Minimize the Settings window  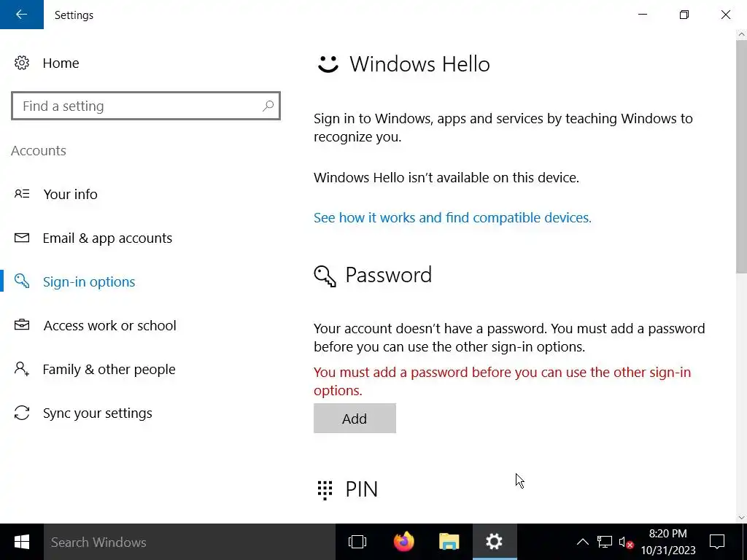pyautogui.click(x=643, y=15)
